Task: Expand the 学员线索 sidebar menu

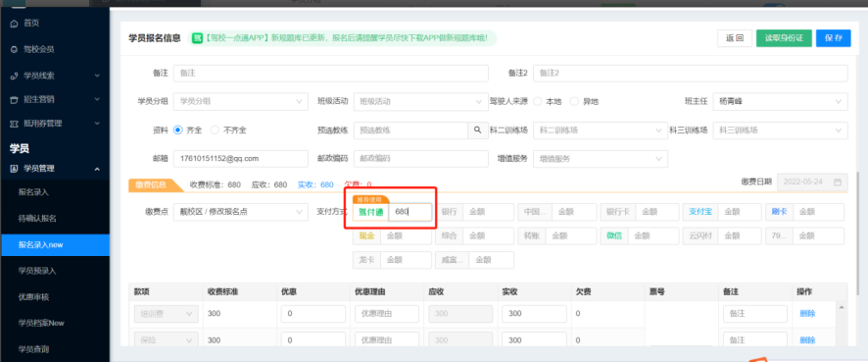Action: pyautogui.click(x=97, y=76)
